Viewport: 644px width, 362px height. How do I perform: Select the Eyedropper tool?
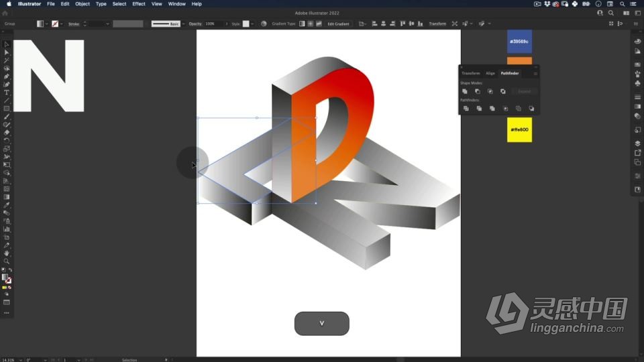(x=7, y=205)
